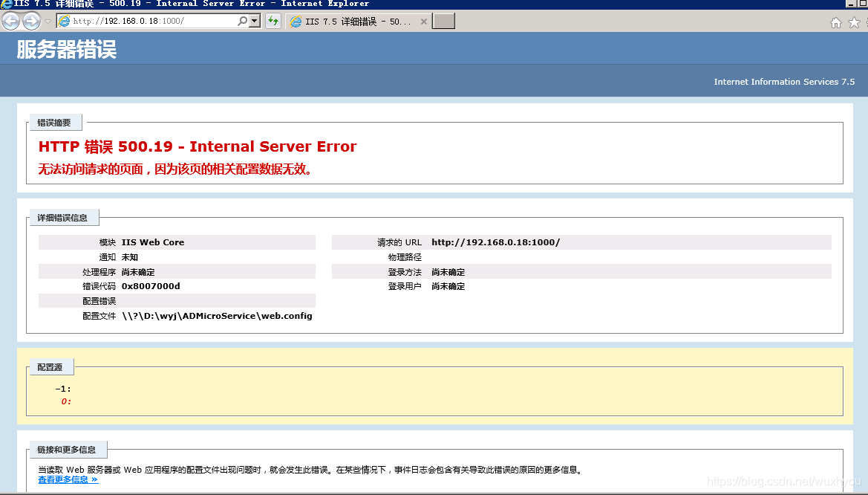Click 'Internet Information Services 7.5' header text
Viewport: 868px width, 495px height.
[784, 82]
